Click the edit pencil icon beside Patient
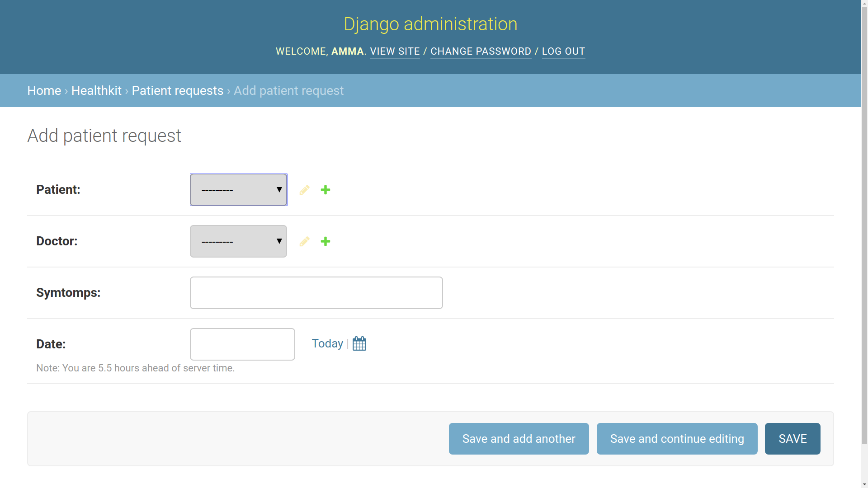The height and width of the screenshot is (488, 868). click(304, 190)
